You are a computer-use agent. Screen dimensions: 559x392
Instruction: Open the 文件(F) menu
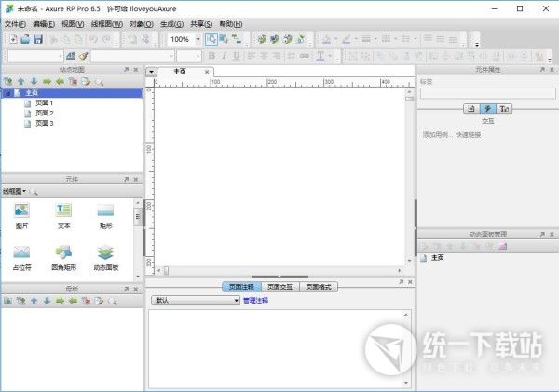click(x=15, y=23)
